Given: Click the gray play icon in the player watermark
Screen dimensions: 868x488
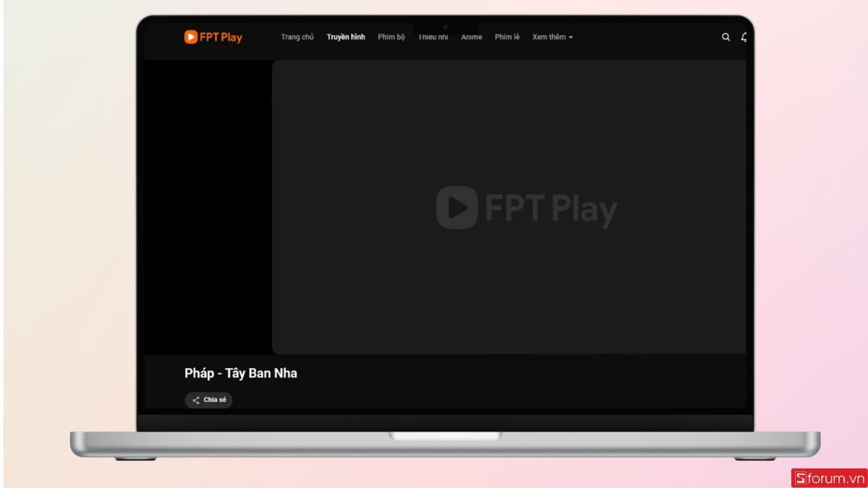Looking at the screenshot, I should tap(456, 207).
